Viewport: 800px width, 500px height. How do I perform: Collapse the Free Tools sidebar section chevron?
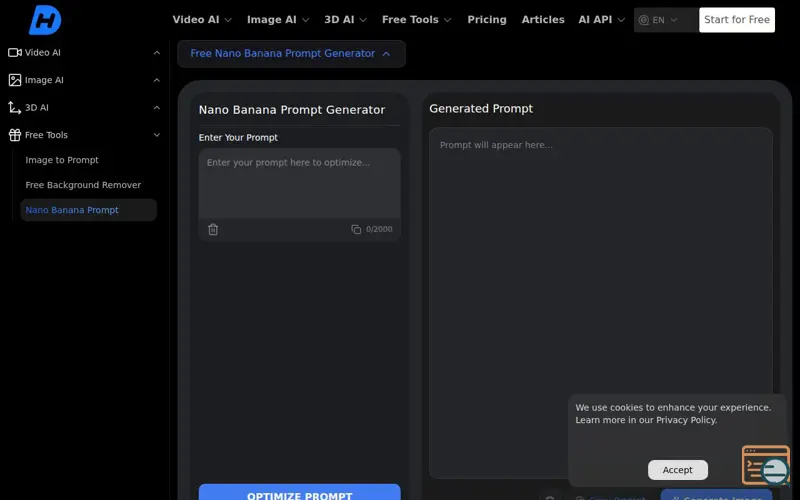coord(156,135)
